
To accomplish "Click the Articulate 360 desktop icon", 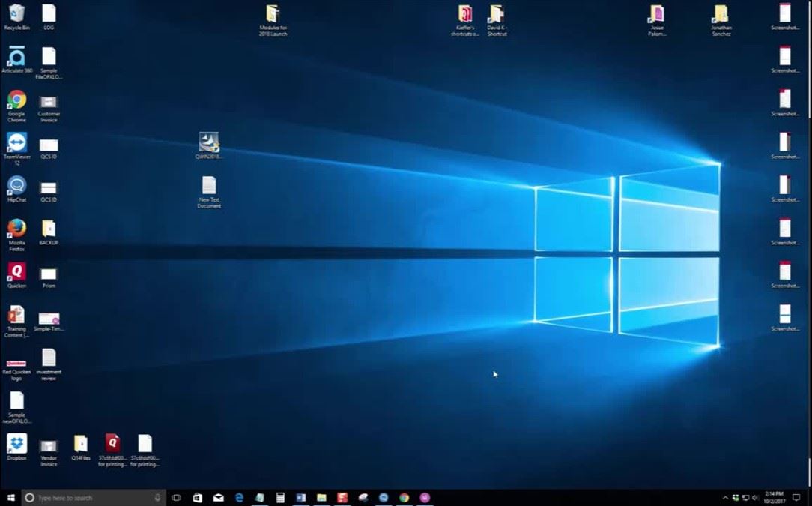I will point(16,58).
